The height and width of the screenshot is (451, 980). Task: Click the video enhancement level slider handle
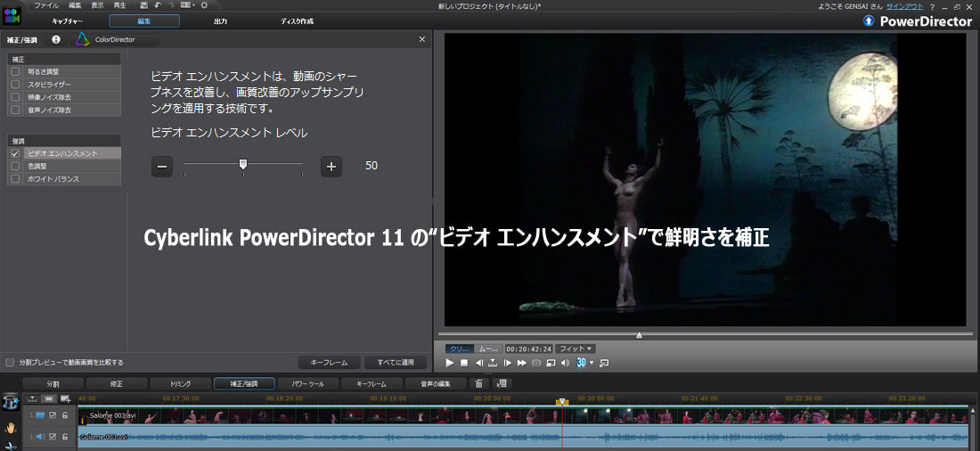click(242, 165)
